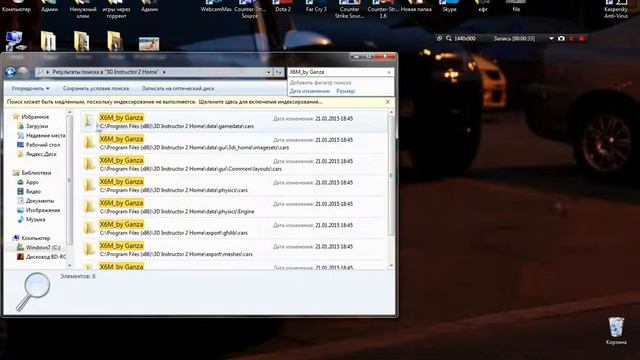
Task: Open Яндекс.Диск from the sidebar
Action: pyautogui.click(x=36, y=154)
